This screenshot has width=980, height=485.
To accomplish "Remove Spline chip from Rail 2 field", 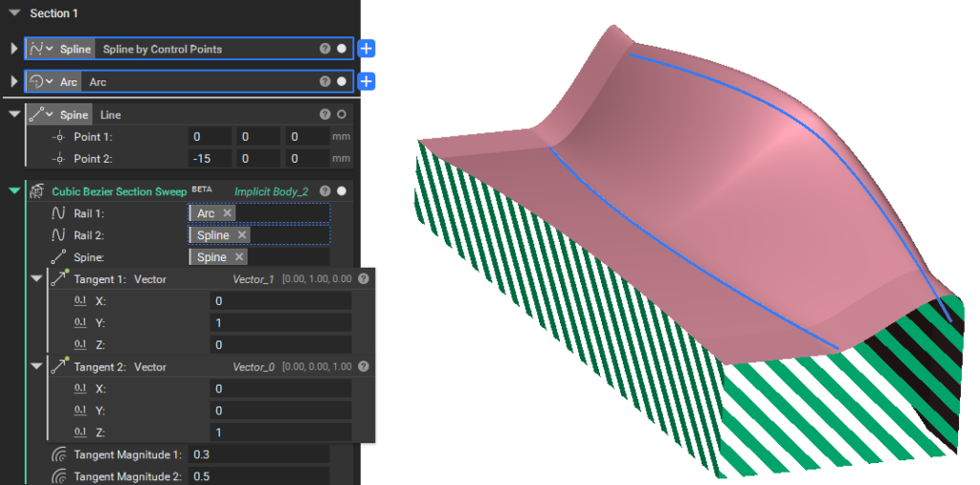I will [x=241, y=235].
